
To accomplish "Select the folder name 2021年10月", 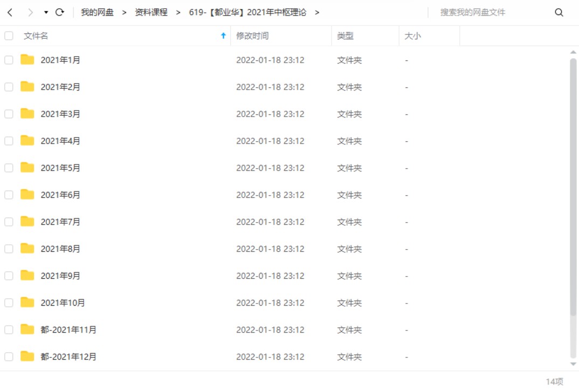I will 63,302.
